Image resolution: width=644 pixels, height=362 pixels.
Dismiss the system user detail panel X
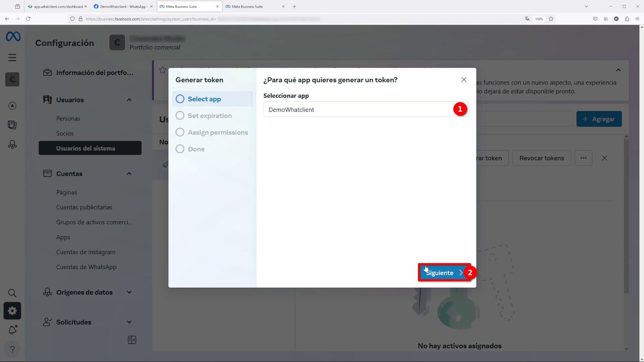(604, 158)
